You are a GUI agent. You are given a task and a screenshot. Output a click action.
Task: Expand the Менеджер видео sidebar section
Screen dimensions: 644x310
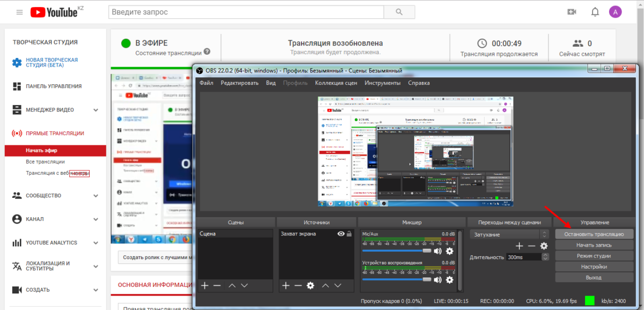[96, 110]
